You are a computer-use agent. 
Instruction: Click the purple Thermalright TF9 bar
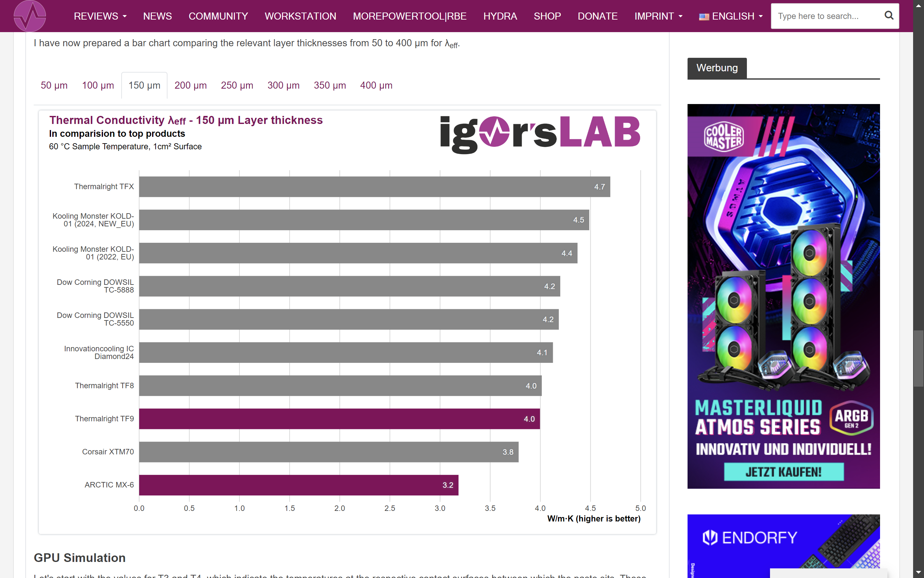339,419
